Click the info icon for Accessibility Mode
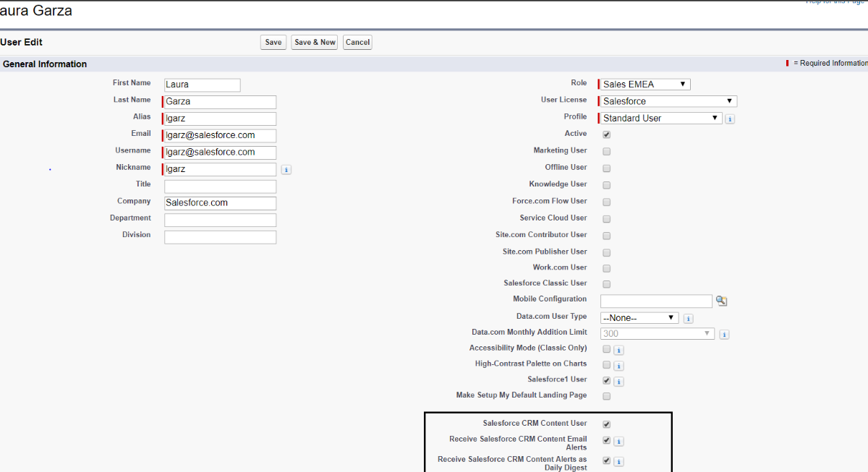Image resolution: width=868 pixels, height=472 pixels. pos(618,349)
